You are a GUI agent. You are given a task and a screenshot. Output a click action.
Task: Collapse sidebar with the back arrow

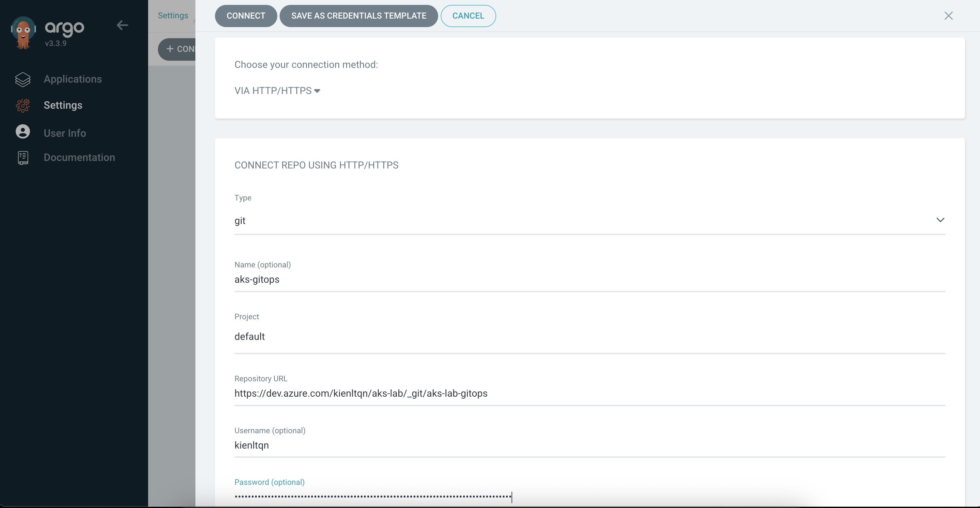[122, 25]
